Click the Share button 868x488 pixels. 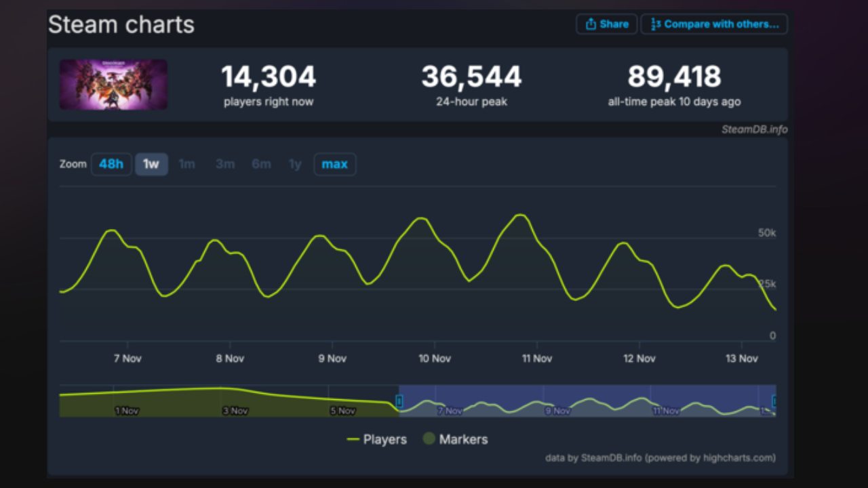pyautogui.click(x=607, y=24)
